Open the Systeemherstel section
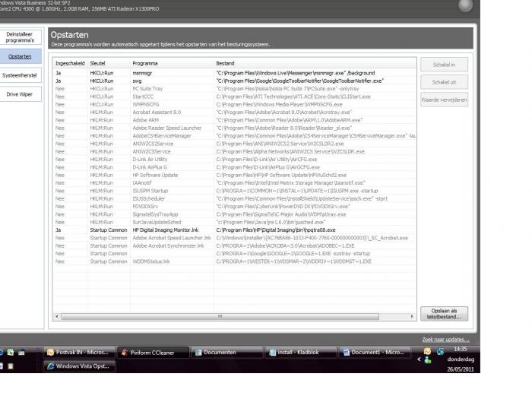Screen dimensions: 532x399 pos(21,75)
